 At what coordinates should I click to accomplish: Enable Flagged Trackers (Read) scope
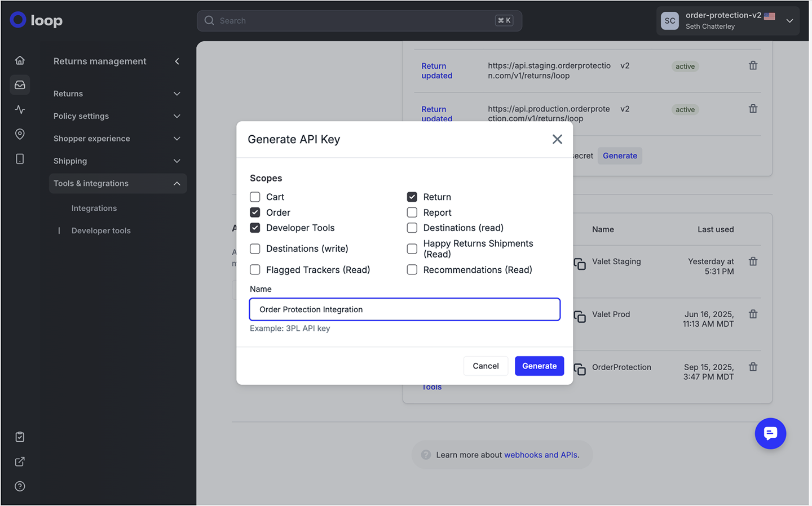(255, 270)
